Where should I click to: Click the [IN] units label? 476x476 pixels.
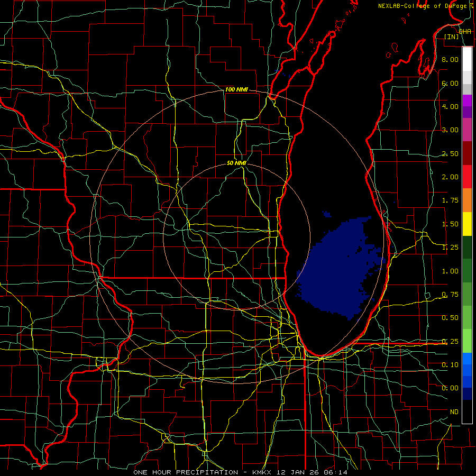[x=451, y=36]
